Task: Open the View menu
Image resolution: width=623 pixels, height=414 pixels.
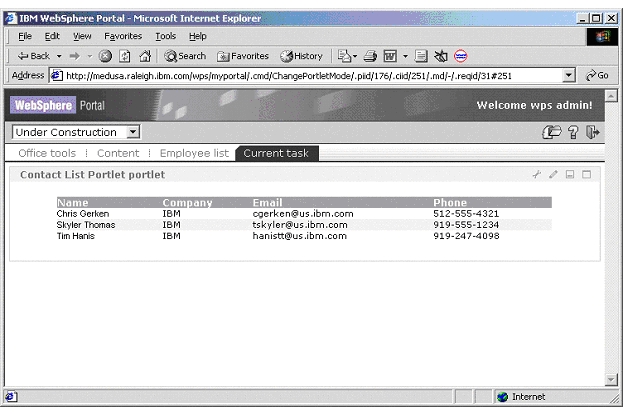Action: pyautogui.click(x=82, y=36)
